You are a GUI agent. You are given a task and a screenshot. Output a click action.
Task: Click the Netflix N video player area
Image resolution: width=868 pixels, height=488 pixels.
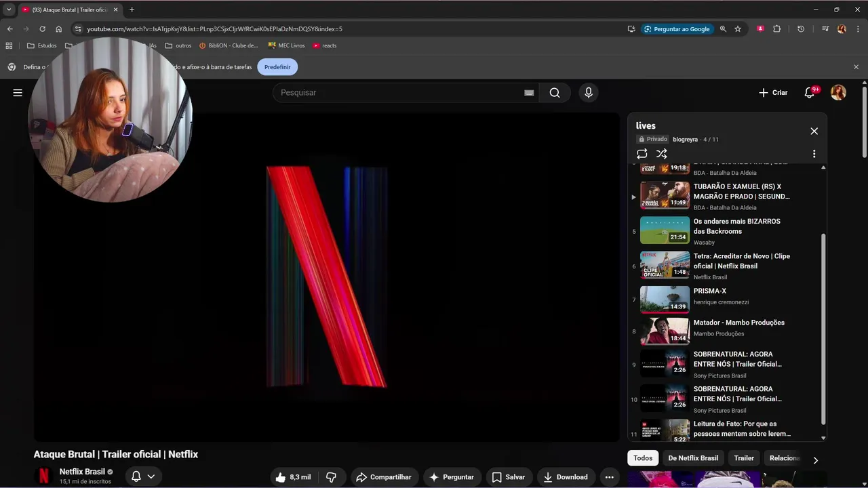[326, 277]
